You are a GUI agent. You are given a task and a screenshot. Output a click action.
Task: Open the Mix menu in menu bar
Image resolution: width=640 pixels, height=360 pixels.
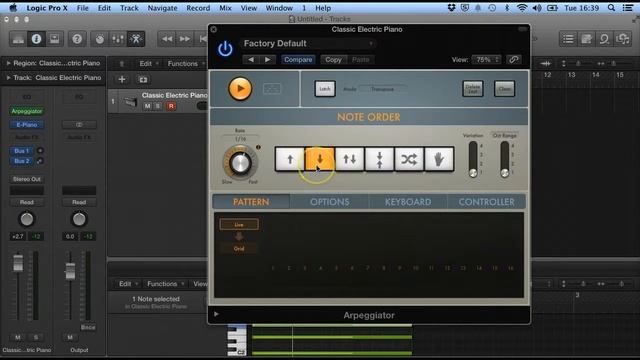tap(225, 8)
